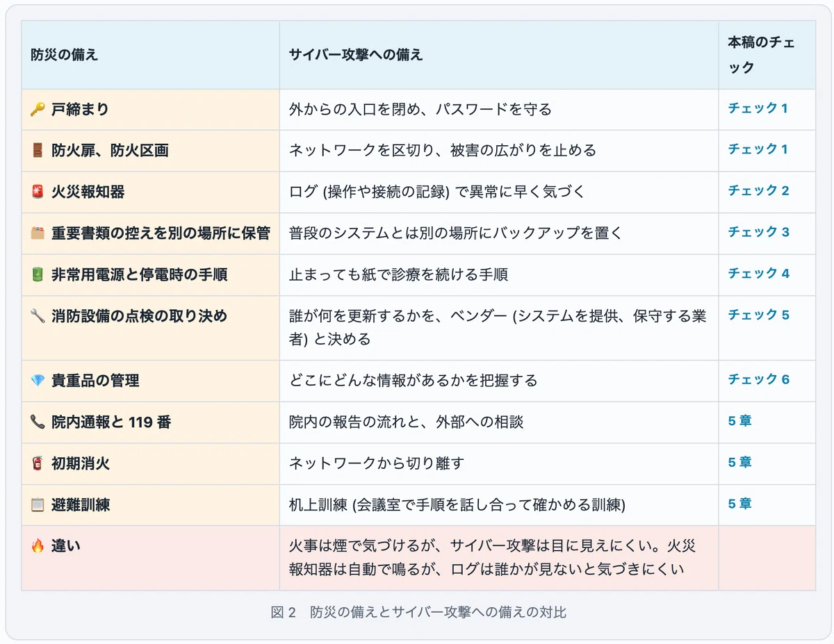Follow the チェック 5 link
834x644 pixels.
(759, 315)
